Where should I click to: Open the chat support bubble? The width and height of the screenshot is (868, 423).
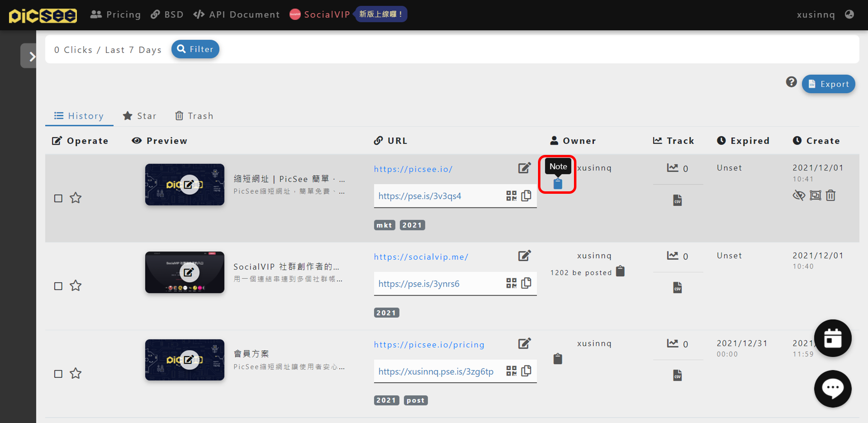point(833,389)
